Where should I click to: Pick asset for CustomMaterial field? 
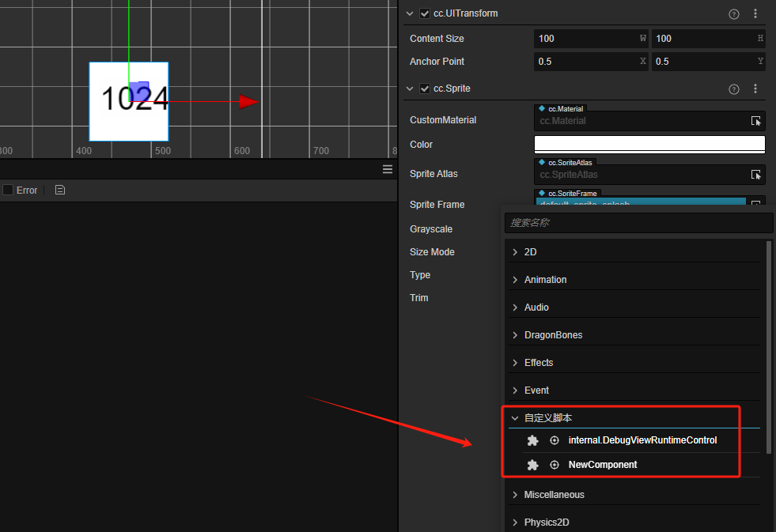(755, 121)
